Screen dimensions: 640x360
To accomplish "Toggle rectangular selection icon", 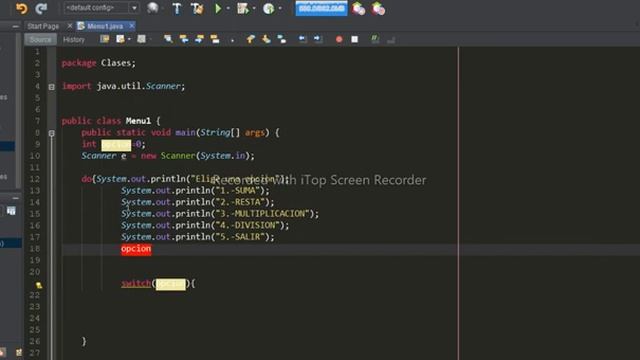I will pos(232,40).
